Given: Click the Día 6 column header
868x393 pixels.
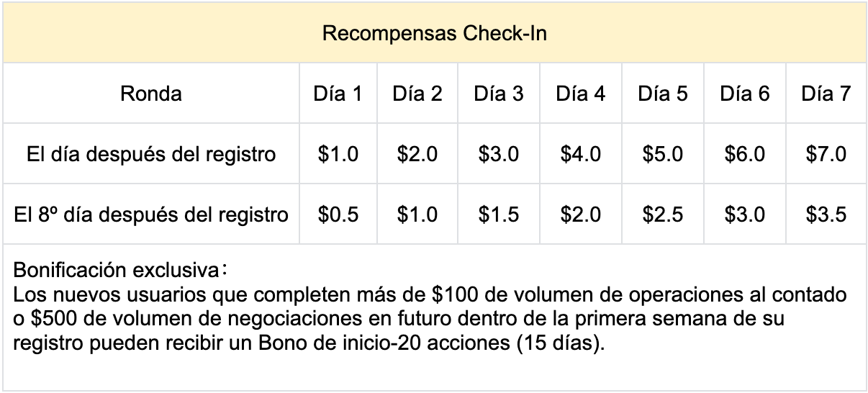Looking at the screenshot, I should click(745, 94).
